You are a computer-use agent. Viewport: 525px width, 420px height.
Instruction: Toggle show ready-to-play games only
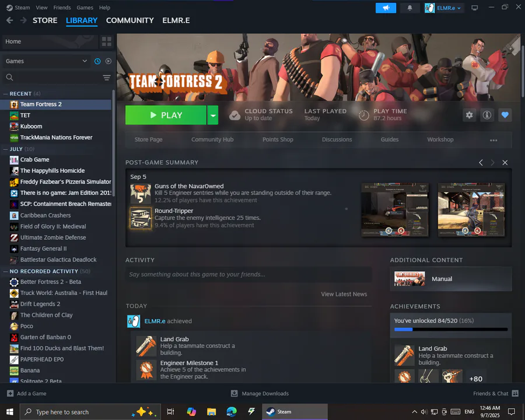[x=108, y=61]
